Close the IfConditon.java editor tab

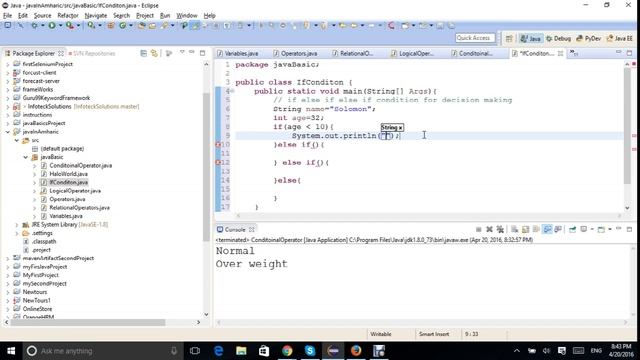click(560, 53)
